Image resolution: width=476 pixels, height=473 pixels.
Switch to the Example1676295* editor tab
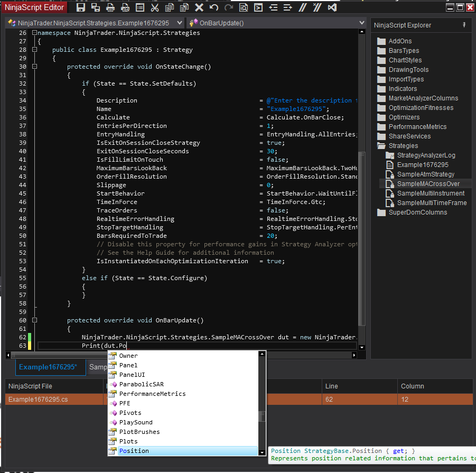tap(48, 367)
